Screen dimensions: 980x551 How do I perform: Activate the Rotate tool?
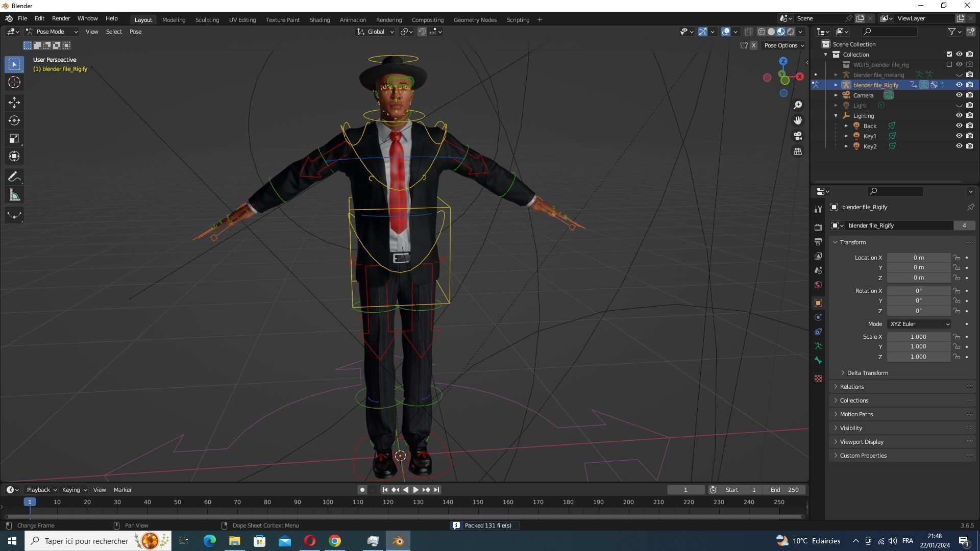point(14,120)
